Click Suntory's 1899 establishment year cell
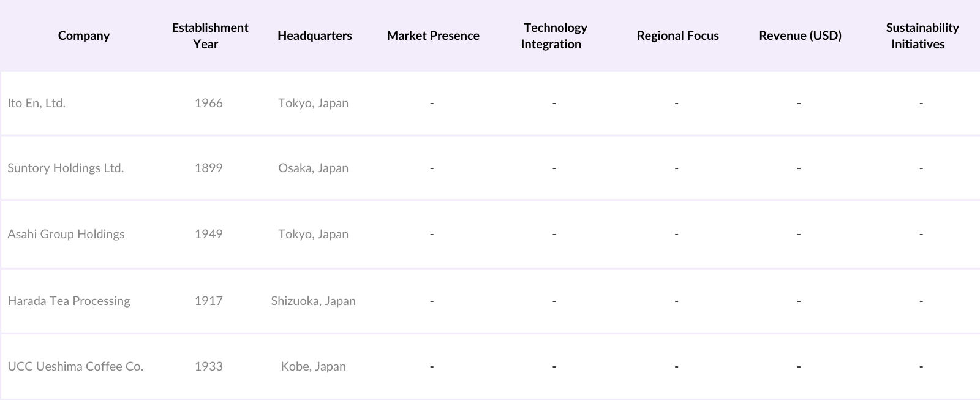Image resolution: width=980 pixels, height=400 pixels. 209,168
